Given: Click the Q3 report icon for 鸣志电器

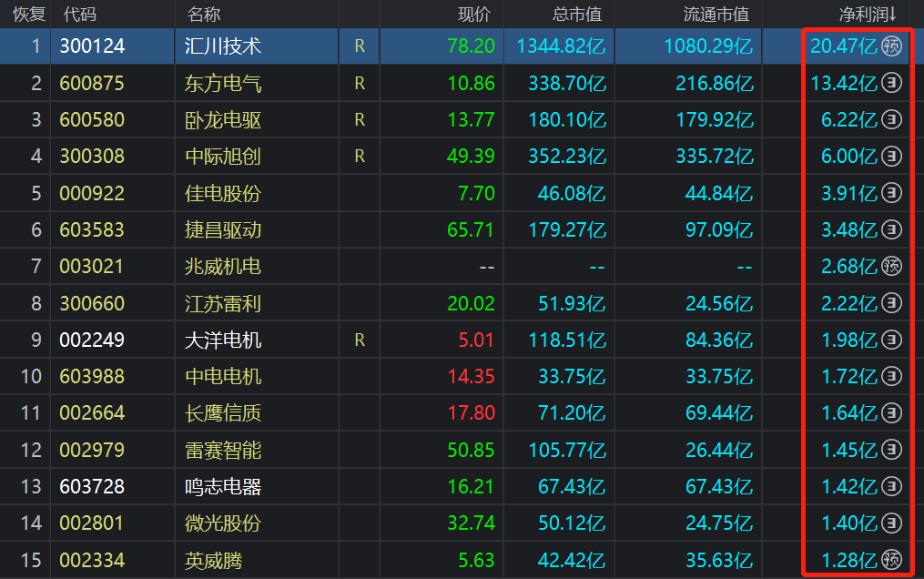Looking at the screenshot, I should pos(891,486).
